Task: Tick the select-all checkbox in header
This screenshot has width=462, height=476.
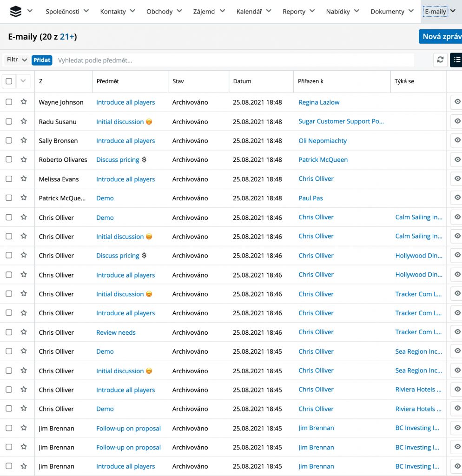Action: pos(9,81)
